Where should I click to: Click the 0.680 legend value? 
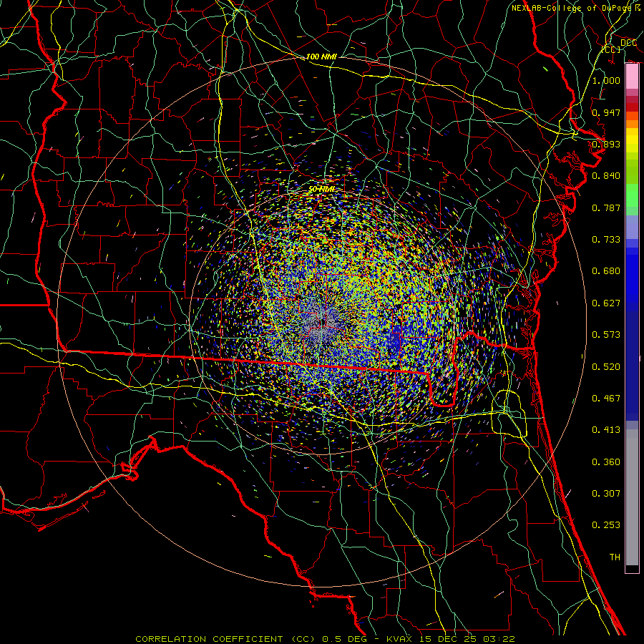(606, 271)
